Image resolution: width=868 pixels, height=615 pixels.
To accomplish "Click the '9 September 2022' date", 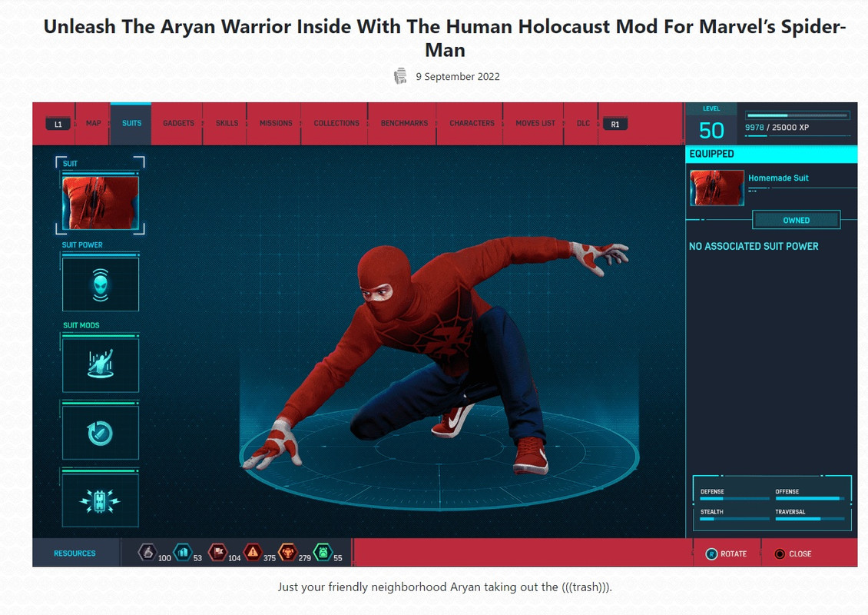I will (x=458, y=76).
